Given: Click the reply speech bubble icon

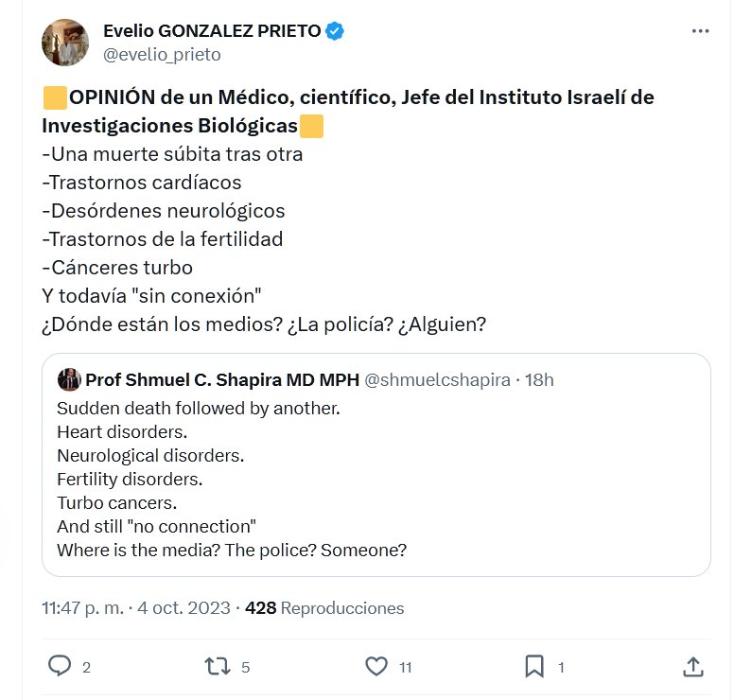Looking at the screenshot, I should click(x=60, y=666).
